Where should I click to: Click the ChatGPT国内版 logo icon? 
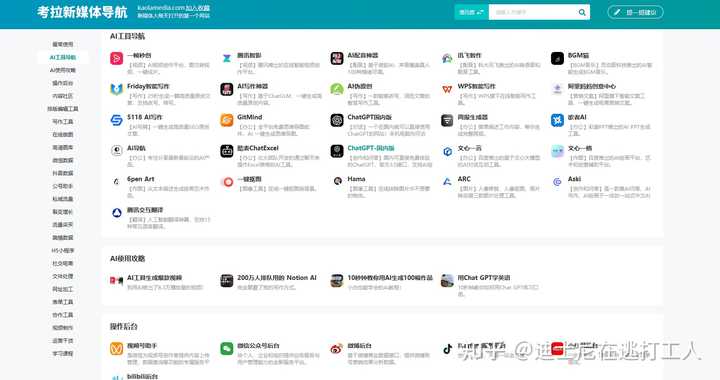coord(337,120)
